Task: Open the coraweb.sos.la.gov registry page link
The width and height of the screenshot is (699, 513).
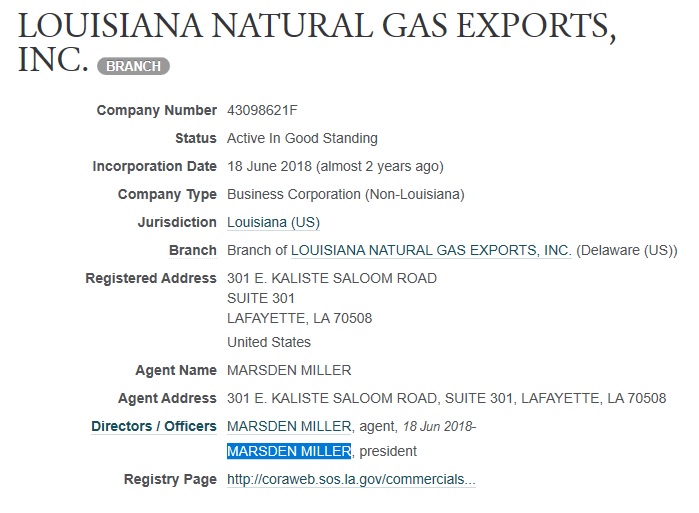Action: tap(351, 480)
